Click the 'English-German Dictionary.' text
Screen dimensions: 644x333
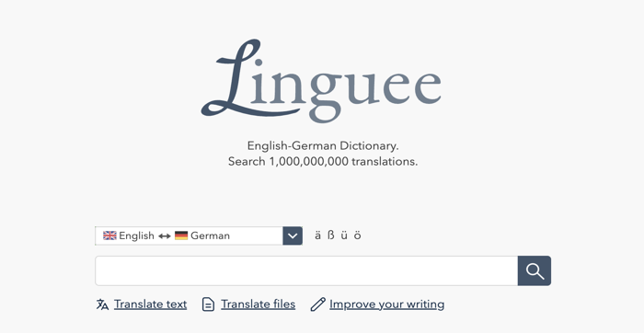323,145
